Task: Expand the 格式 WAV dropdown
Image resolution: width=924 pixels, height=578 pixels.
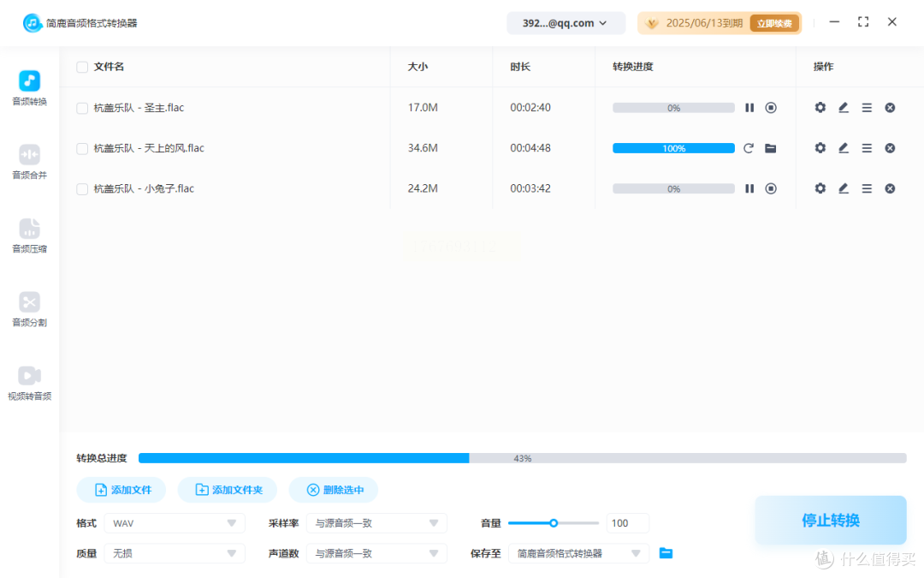Action: (x=175, y=523)
